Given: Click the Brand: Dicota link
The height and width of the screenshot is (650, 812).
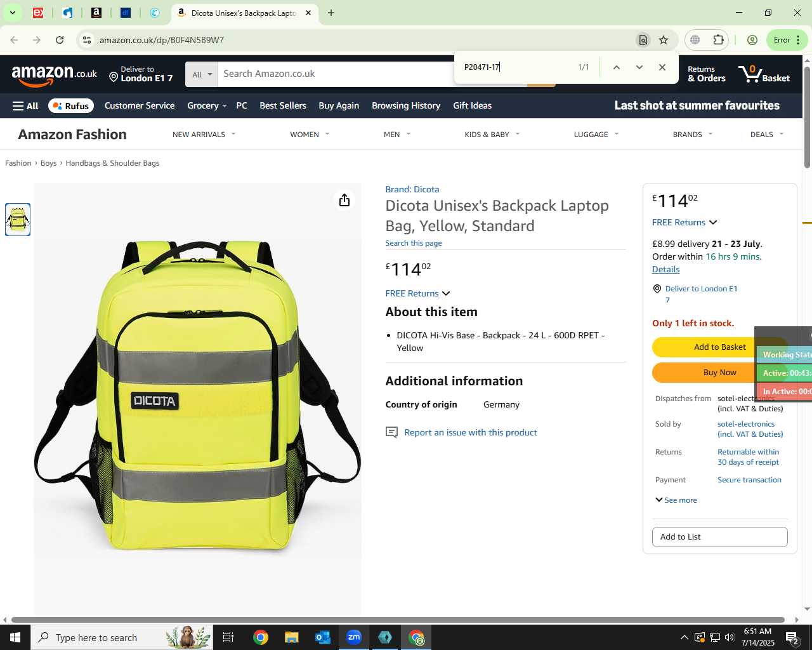Looking at the screenshot, I should [x=412, y=190].
